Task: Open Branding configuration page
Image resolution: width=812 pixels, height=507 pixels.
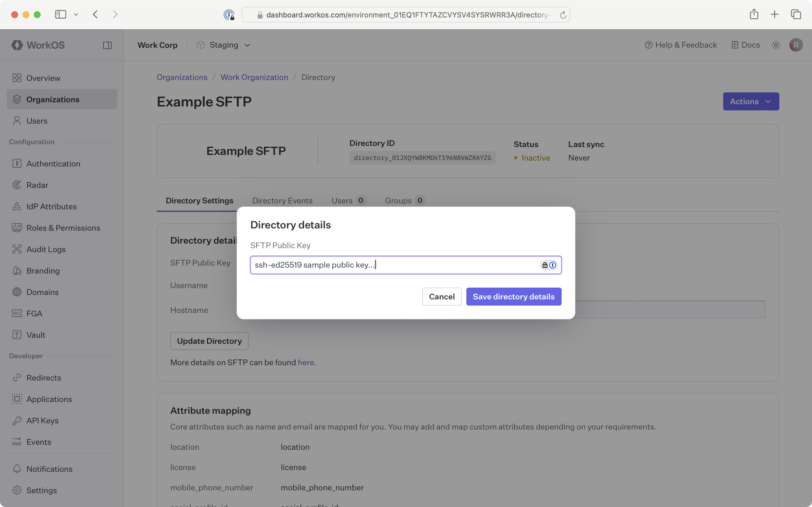Action: tap(43, 271)
